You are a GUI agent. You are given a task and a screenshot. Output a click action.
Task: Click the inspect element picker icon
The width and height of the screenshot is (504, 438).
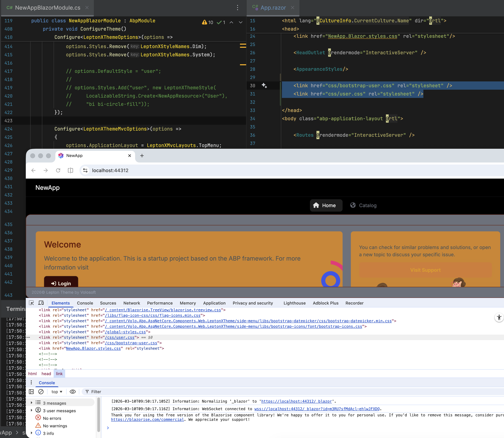click(x=31, y=303)
